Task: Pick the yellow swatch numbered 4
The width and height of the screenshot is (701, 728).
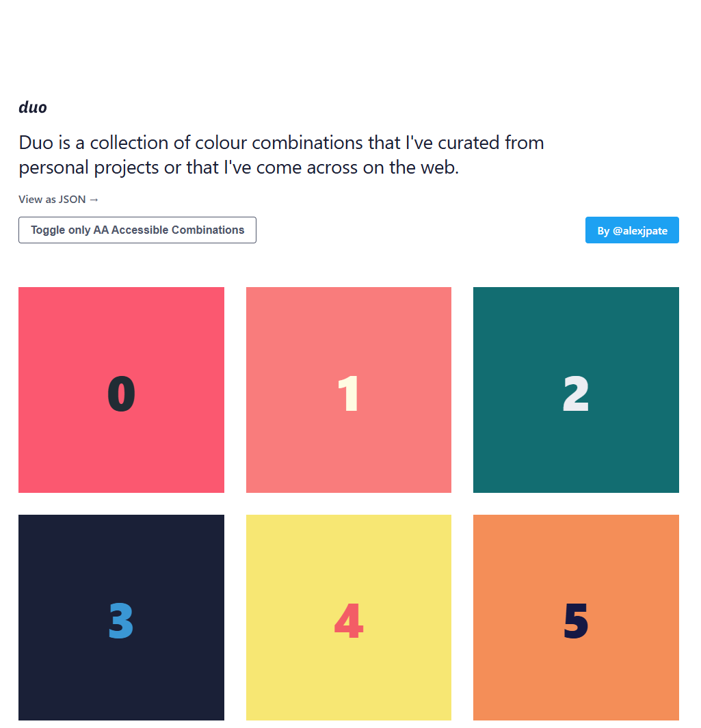Action: (348, 617)
